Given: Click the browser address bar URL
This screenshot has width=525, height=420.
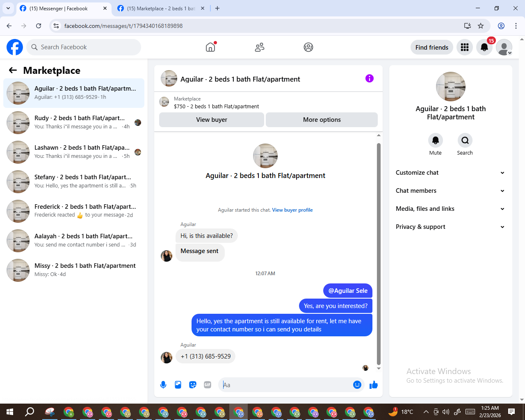Looking at the screenshot, I should 123,26.
